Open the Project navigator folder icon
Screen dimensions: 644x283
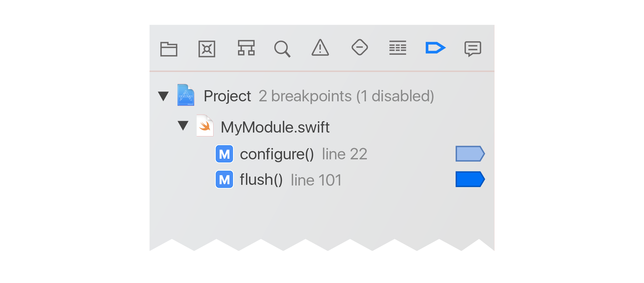coord(169,49)
